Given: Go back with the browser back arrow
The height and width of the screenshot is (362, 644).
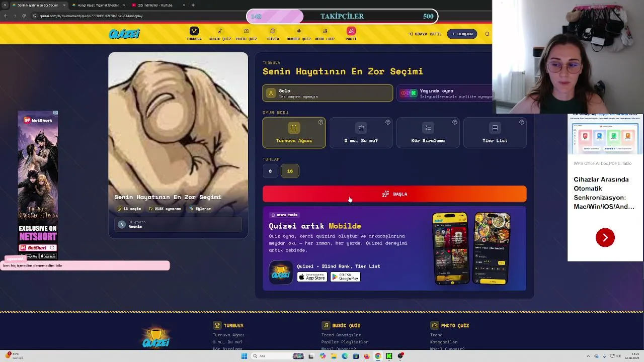Looking at the screenshot, I should click(x=6, y=16).
